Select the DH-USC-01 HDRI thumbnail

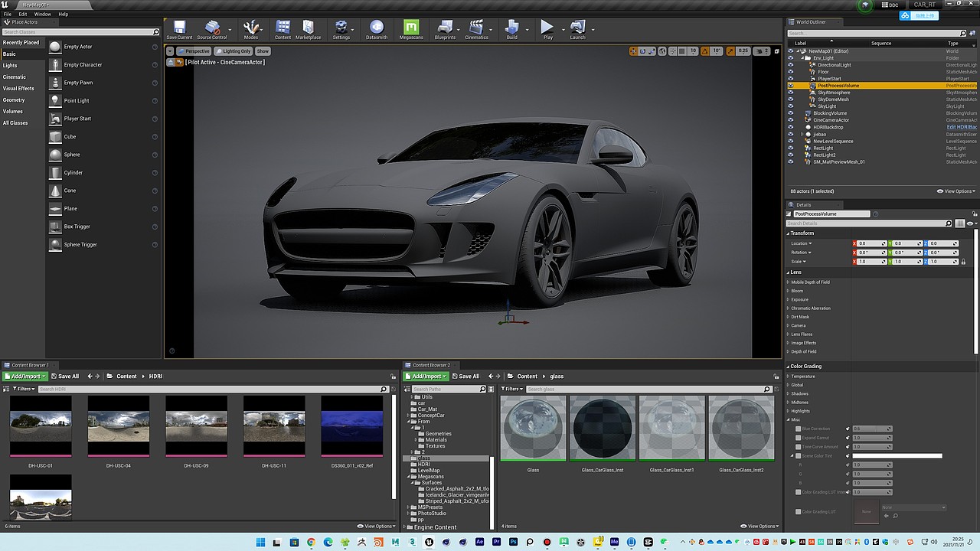[41, 426]
